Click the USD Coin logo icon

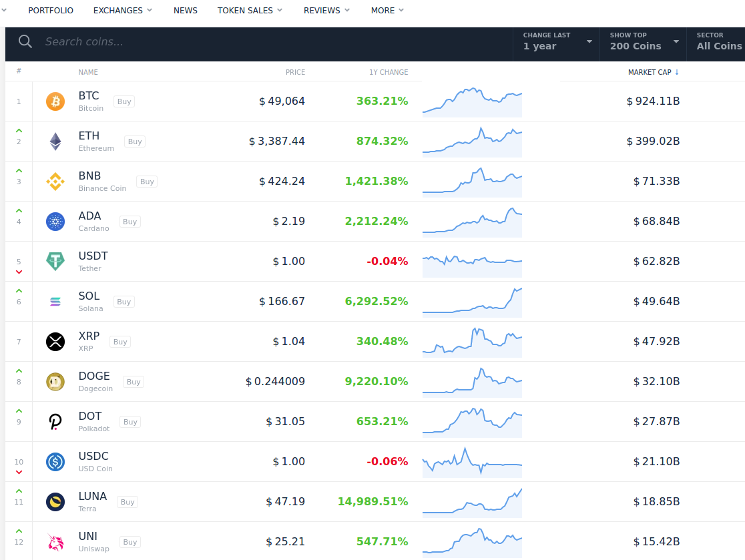click(x=55, y=462)
